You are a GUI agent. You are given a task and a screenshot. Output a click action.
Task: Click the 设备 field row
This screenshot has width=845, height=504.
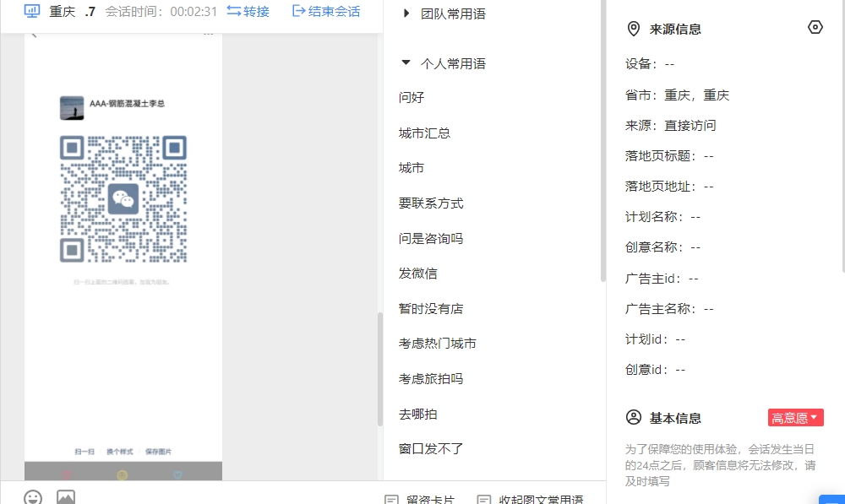click(x=650, y=64)
